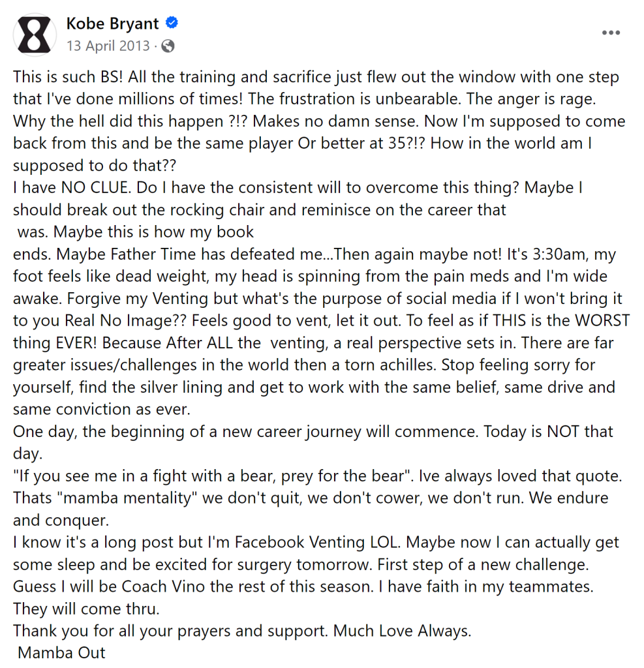Open the three-dot post options menu
The height and width of the screenshot is (668, 644).
coord(610,33)
